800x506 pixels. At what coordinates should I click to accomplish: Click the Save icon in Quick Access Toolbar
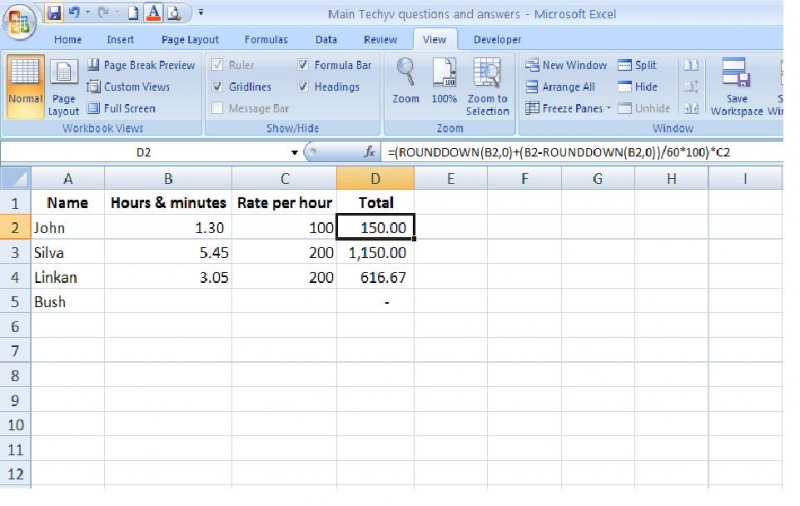(54, 14)
